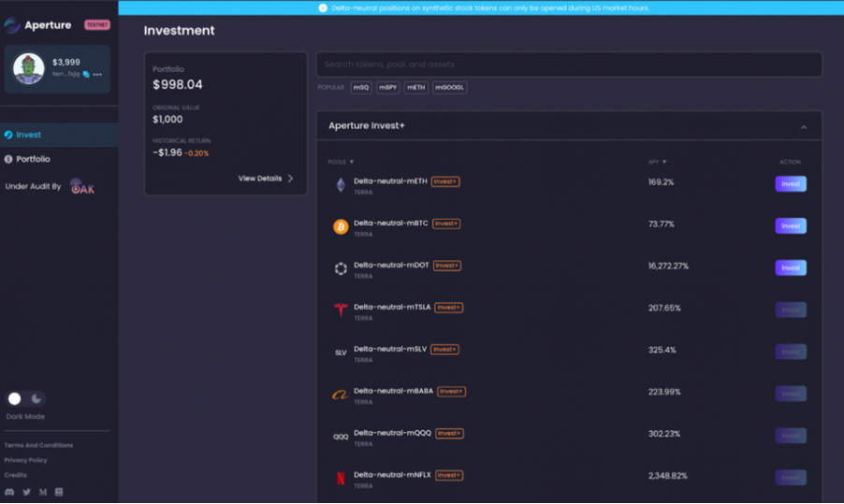
Task: Click the Ethereum icon for mETH pool
Action: (x=341, y=185)
